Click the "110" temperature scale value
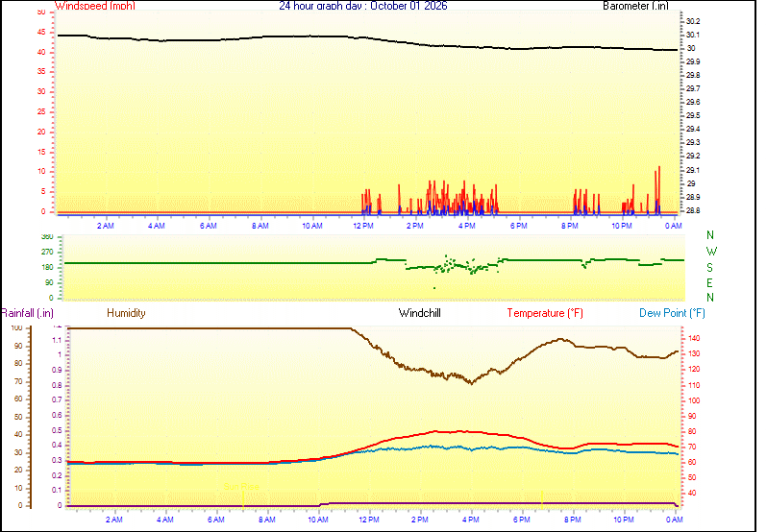This screenshot has height=532, width=767. 694,385
